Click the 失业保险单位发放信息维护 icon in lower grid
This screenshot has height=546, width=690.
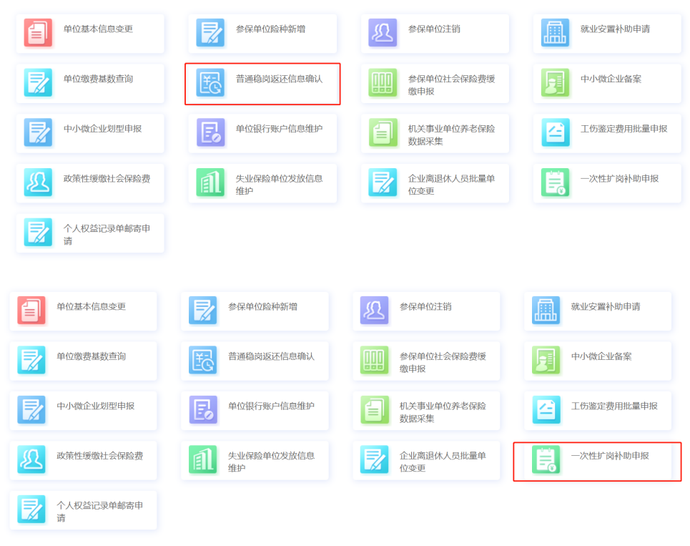coord(203,459)
